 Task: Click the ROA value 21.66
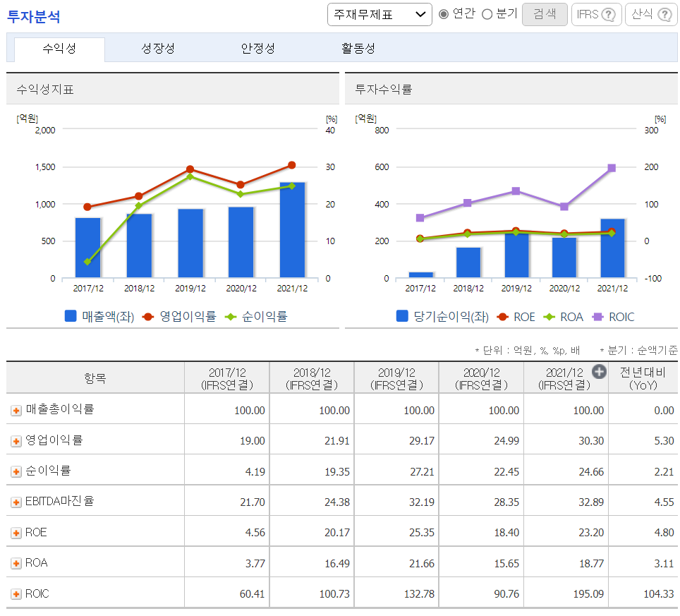point(422,564)
